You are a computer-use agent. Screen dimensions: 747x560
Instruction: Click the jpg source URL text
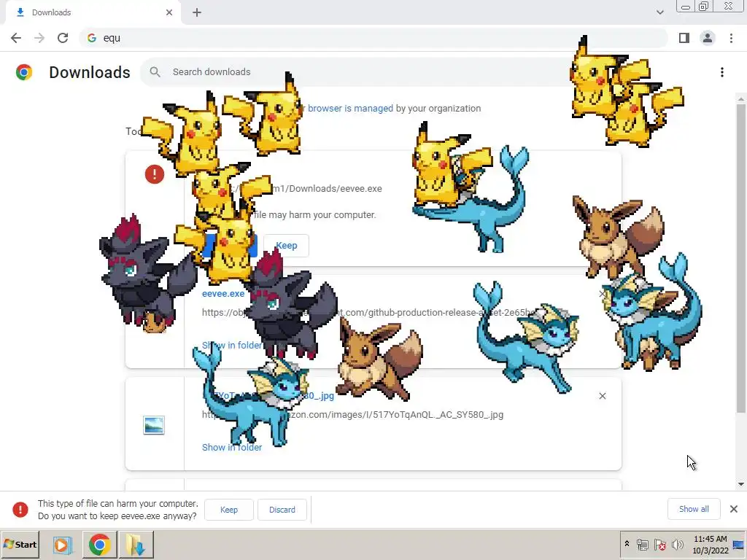click(352, 415)
